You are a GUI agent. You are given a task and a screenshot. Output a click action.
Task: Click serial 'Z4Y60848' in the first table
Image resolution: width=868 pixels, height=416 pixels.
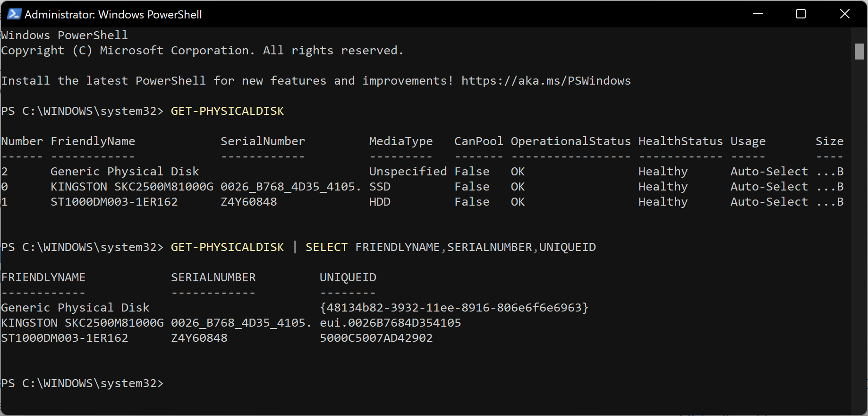coord(249,202)
